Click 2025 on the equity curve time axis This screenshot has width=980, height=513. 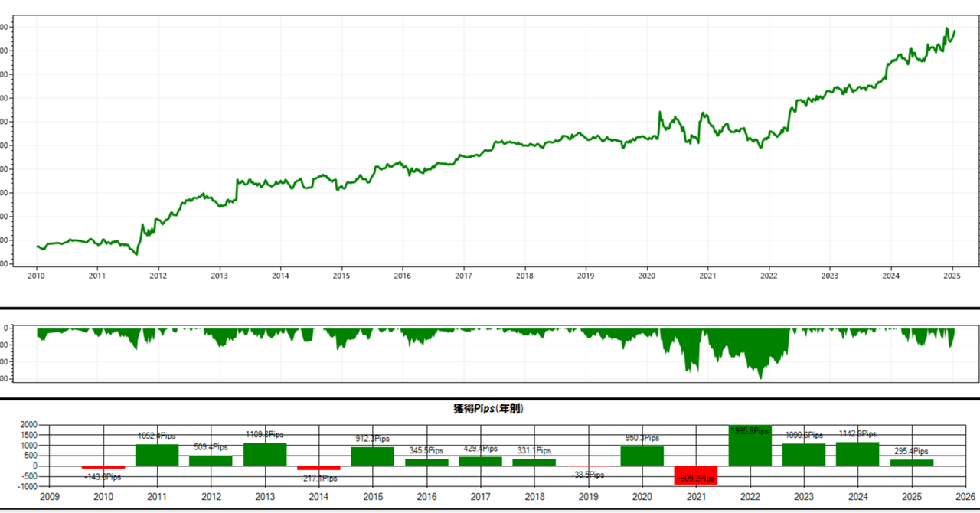tap(952, 276)
